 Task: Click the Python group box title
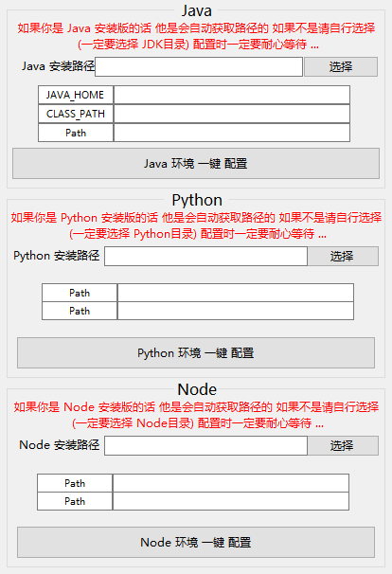pos(197,200)
